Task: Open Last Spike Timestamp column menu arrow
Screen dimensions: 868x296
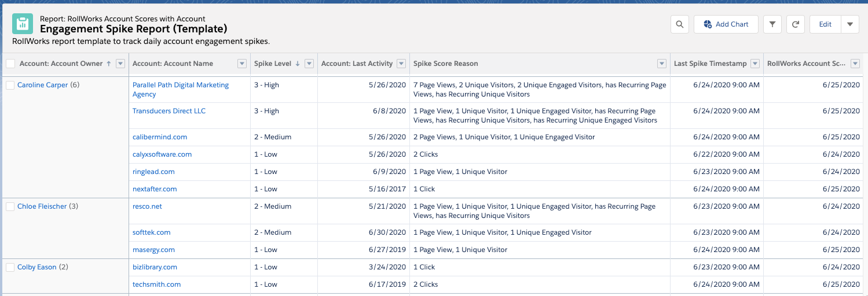Action: [x=755, y=64]
